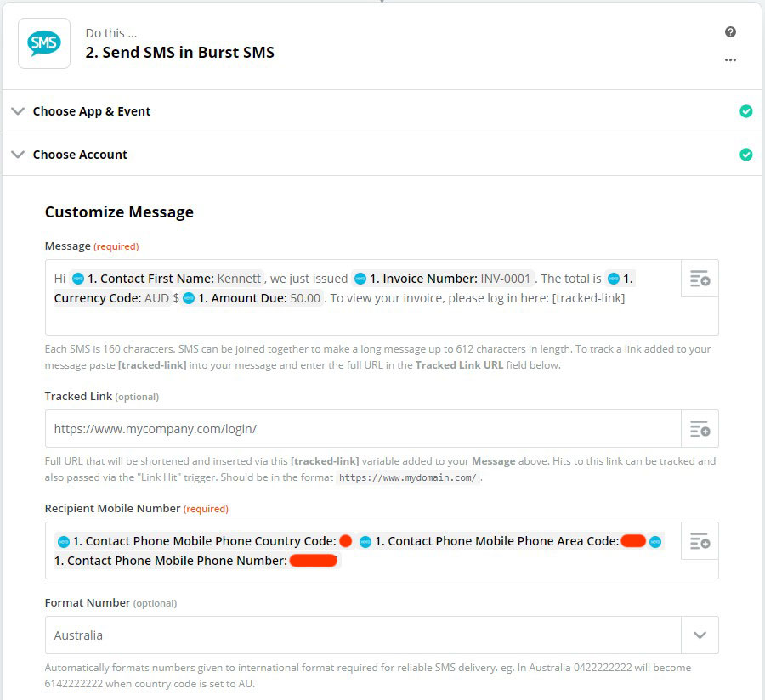Select the Contact First Name pill in Message

coord(167,279)
